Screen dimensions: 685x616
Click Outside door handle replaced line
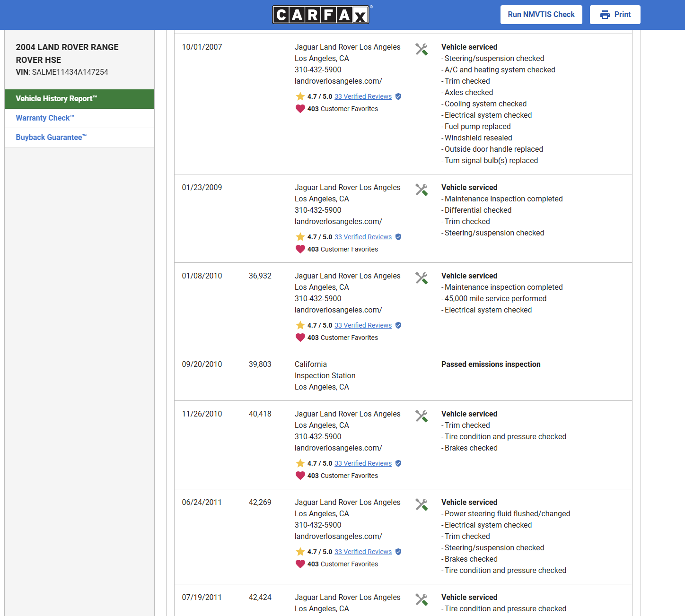coord(492,149)
